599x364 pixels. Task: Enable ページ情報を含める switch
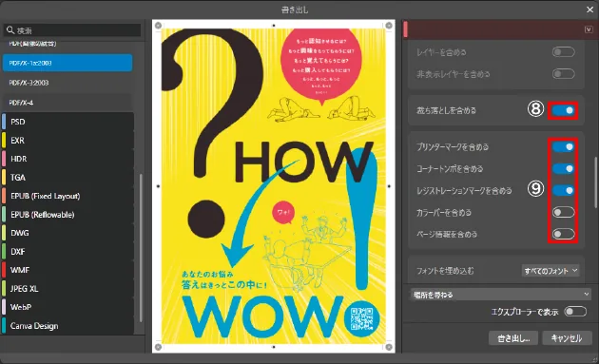tap(563, 234)
